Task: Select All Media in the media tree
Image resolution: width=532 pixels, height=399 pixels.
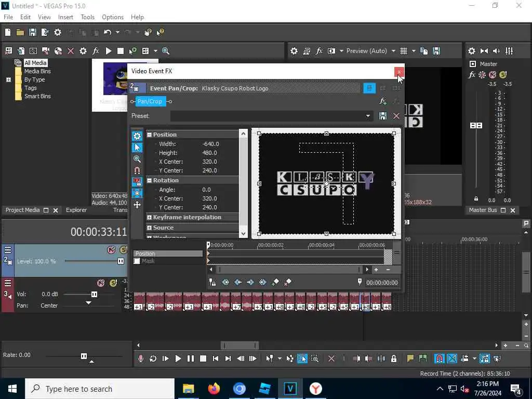Action: click(35, 63)
